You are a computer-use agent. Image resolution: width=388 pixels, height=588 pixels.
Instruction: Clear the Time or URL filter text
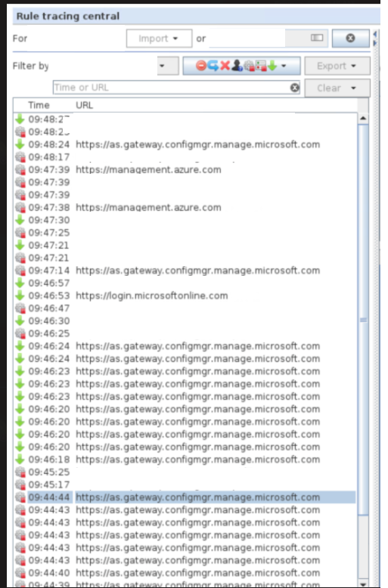pyautogui.click(x=295, y=88)
